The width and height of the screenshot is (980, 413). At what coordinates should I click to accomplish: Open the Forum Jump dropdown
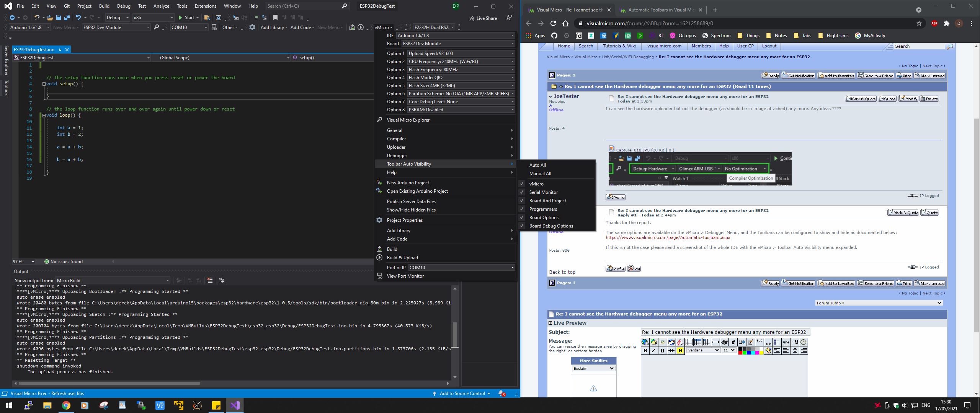pyautogui.click(x=879, y=303)
